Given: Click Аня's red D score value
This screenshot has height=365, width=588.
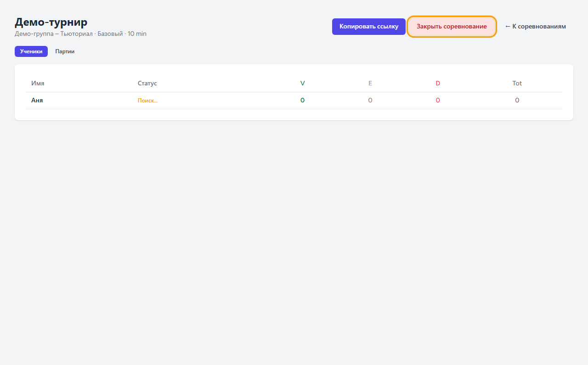Looking at the screenshot, I should pyautogui.click(x=438, y=100).
